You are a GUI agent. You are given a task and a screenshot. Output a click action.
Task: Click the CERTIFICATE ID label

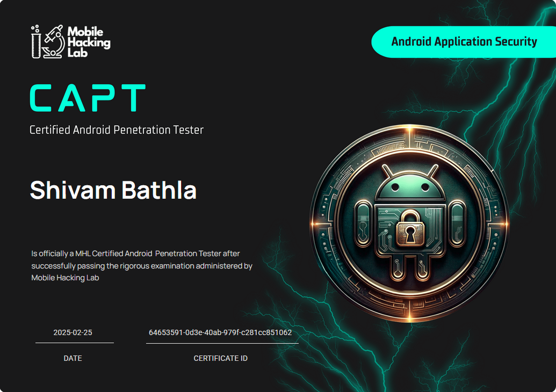pyautogui.click(x=220, y=358)
